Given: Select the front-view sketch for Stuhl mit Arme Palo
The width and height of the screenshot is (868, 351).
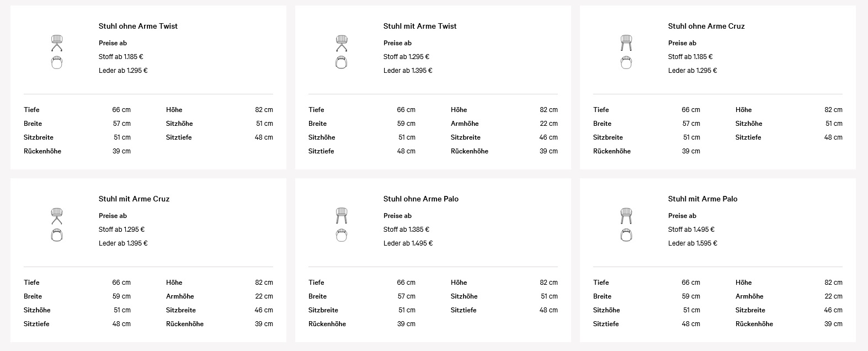Looking at the screenshot, I should pos(626,216).
